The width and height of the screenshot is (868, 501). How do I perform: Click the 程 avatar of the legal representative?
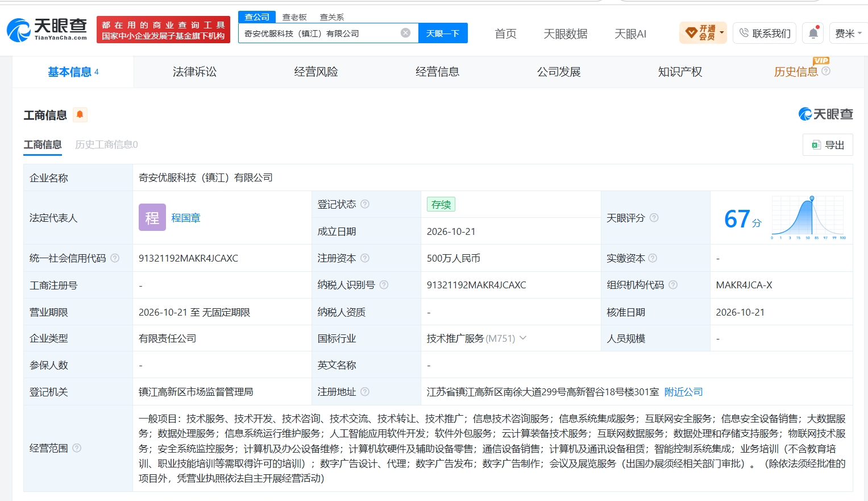(152, 217)
